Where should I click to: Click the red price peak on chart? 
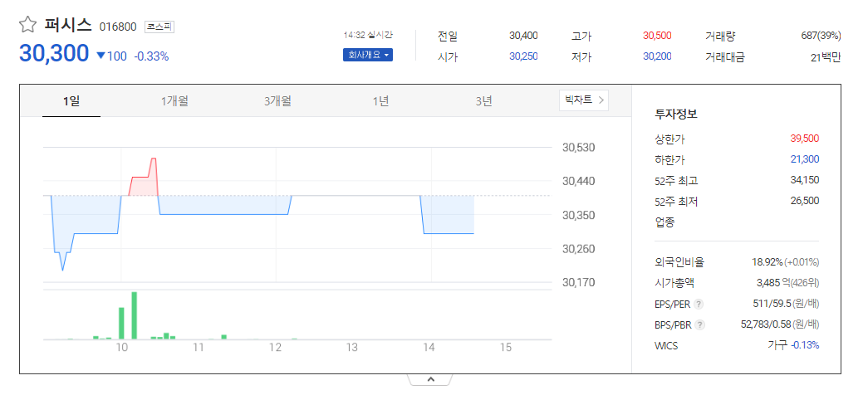(154, 159)
